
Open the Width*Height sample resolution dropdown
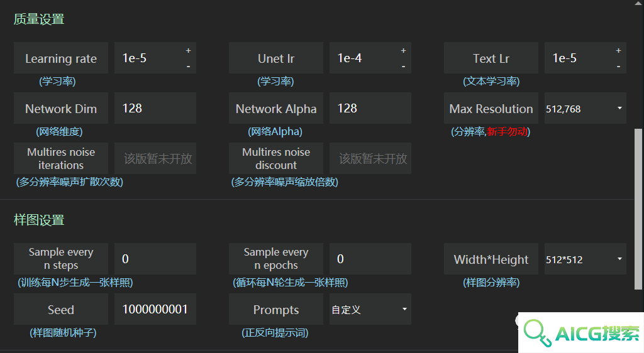click(x=586, y=259)
